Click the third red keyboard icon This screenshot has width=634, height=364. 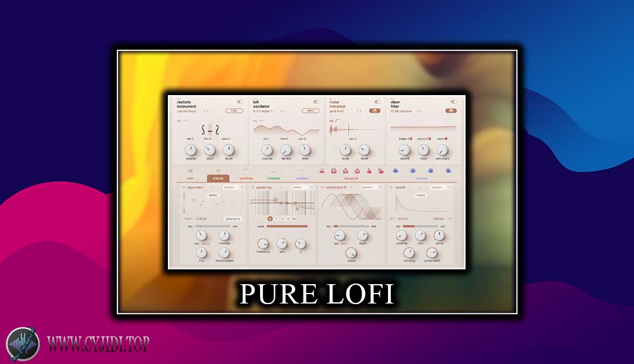pos(345,171)
